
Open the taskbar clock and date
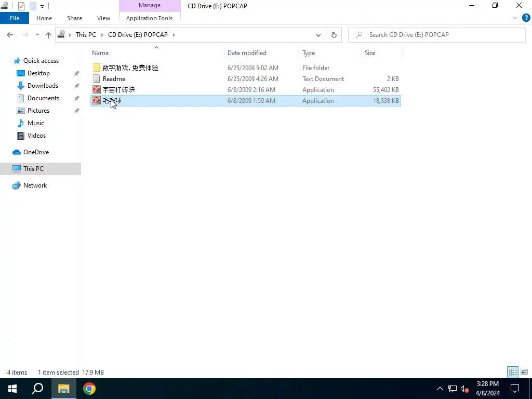pyautogui.click(x=487, y=389)
